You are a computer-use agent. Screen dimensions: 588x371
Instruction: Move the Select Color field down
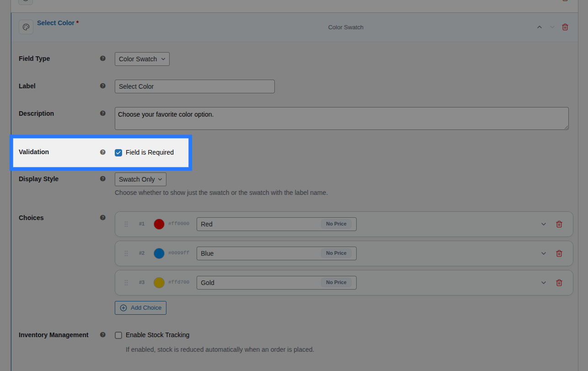[552, 27]
